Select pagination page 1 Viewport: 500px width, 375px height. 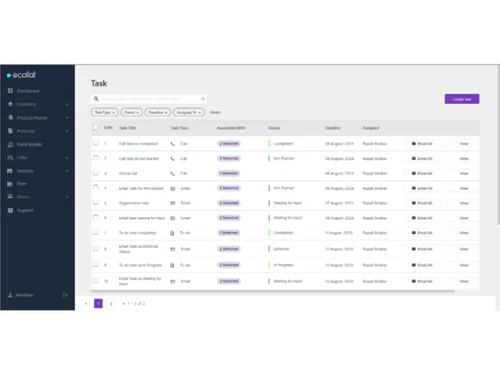click(98, 304)
